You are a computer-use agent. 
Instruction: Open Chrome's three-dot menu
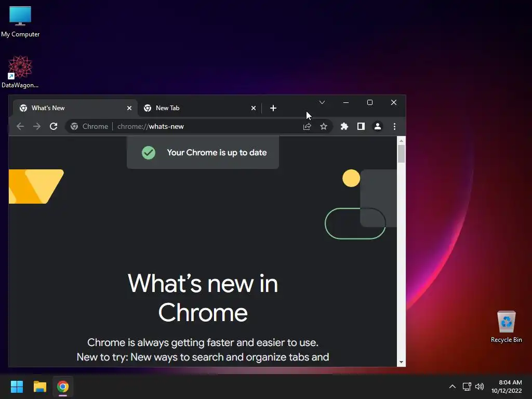pos(394,127)
